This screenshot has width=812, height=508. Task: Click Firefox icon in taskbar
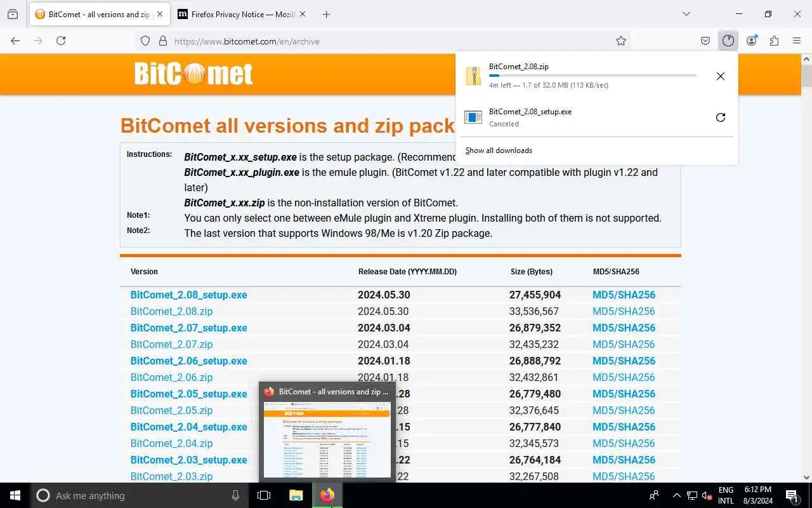pos(327,495)
